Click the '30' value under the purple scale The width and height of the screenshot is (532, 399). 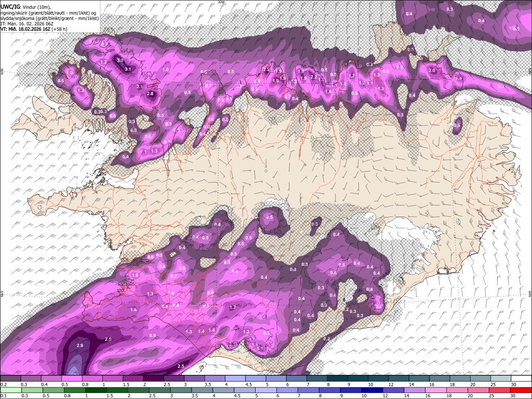click(513, 384)
